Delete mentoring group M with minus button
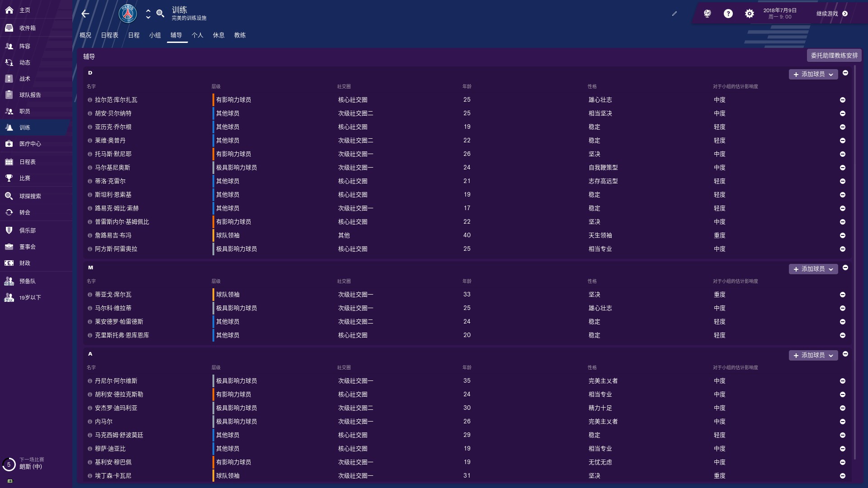The width and height of the screenshot is (868, 488). [x=845, y=267]
